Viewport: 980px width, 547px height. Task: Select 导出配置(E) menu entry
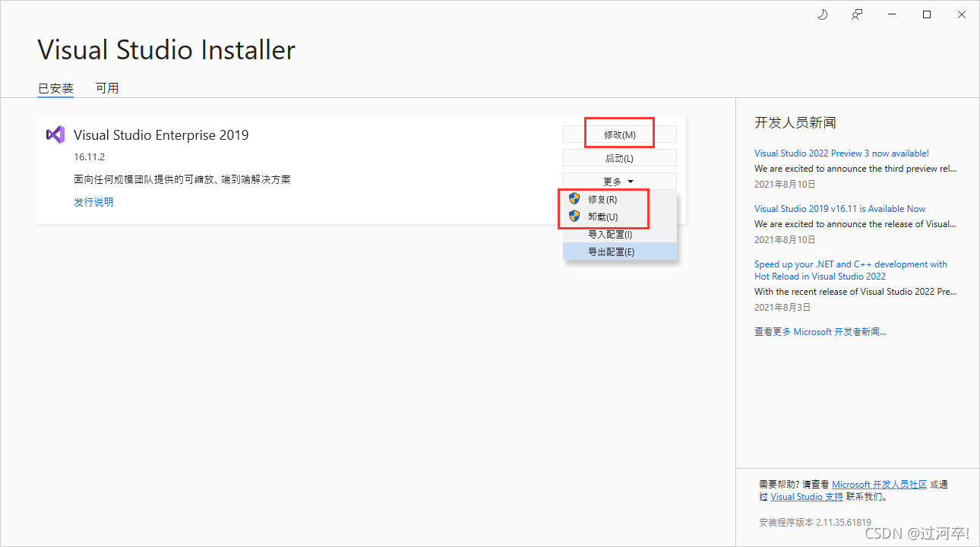tap(620, 251)
